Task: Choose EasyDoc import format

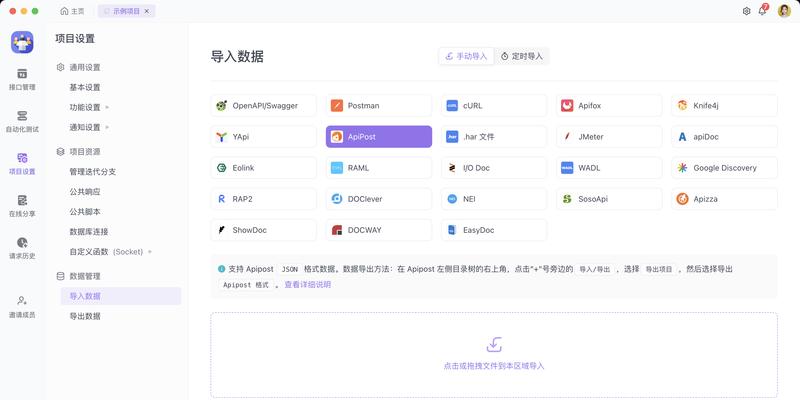Action: click(x=494, y=230)
